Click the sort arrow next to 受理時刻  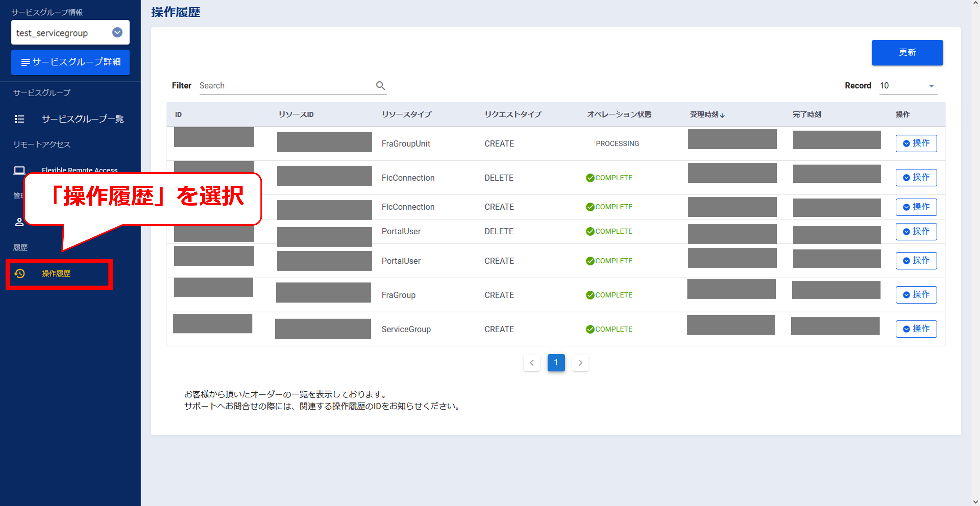pyautogui.click(x=722, y=115)
